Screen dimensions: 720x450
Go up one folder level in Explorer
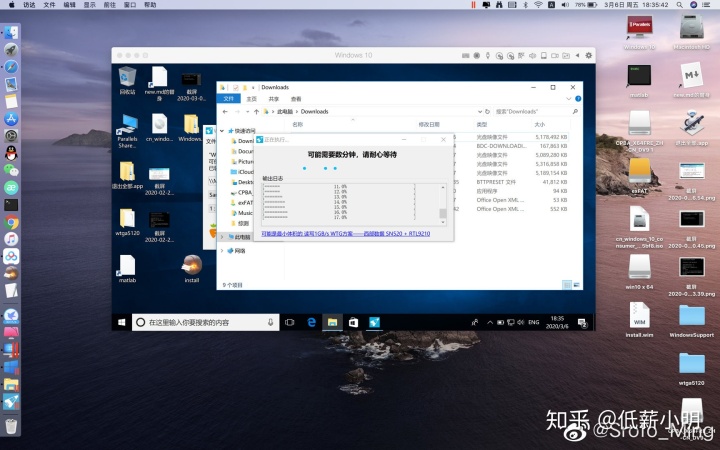(256, 112)
